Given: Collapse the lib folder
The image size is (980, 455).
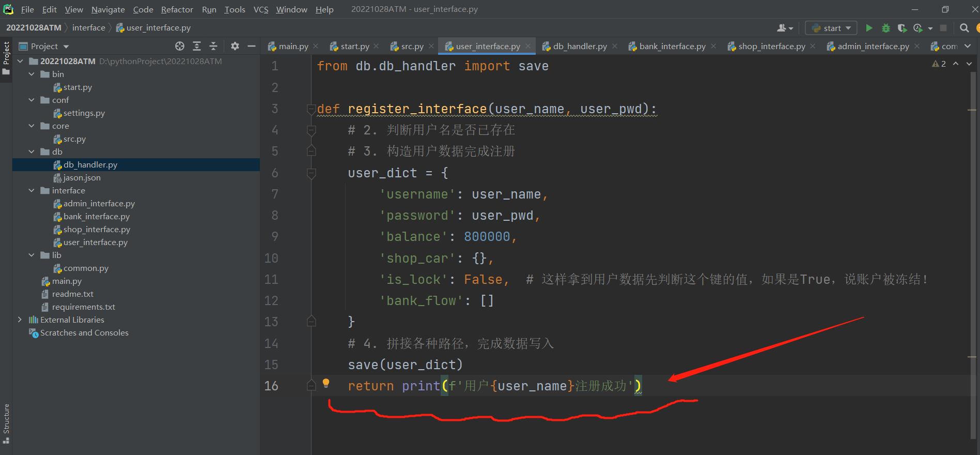Looking at the screenshot, I should (32, 255).
